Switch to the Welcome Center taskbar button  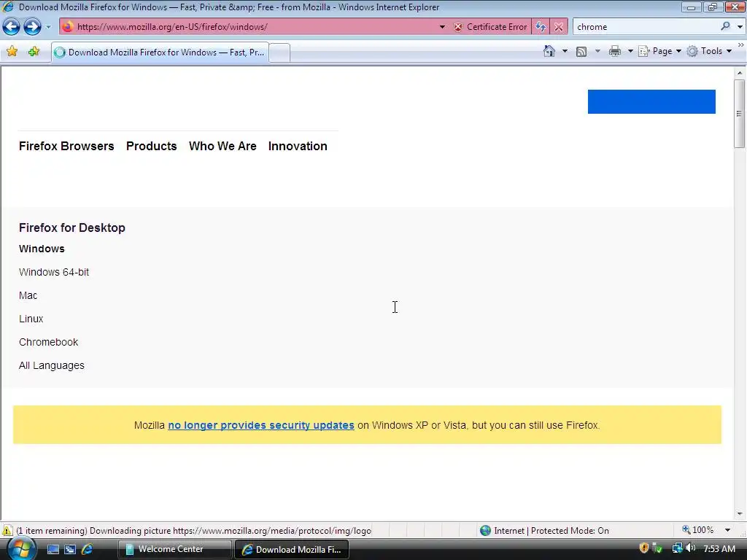click(174, 549)
